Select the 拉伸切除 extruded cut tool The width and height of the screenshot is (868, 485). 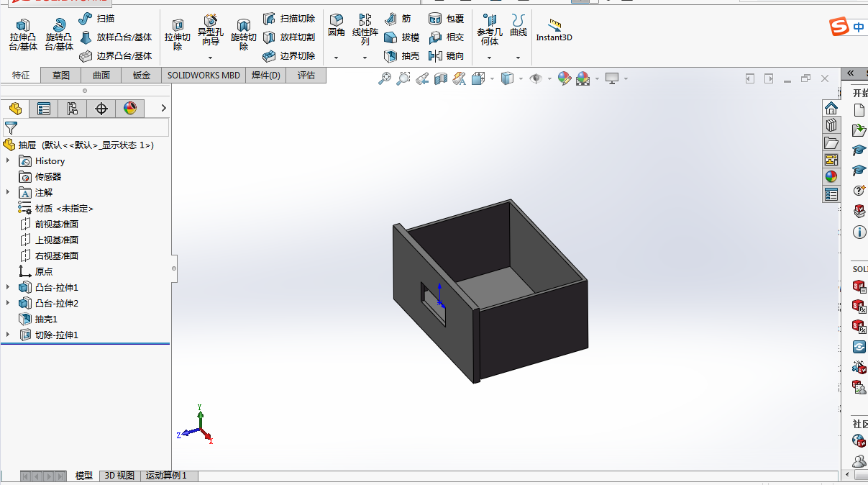pos(178,35)
